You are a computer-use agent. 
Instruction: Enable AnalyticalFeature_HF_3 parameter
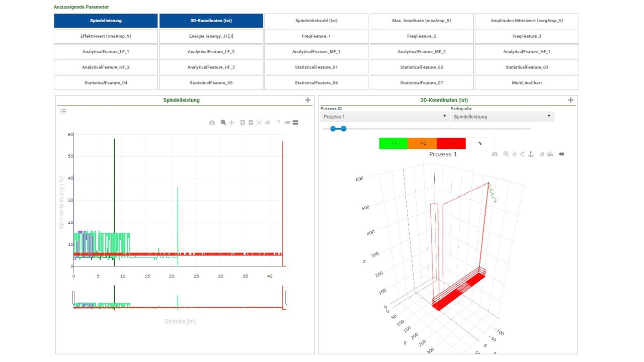tap(211, 67)
